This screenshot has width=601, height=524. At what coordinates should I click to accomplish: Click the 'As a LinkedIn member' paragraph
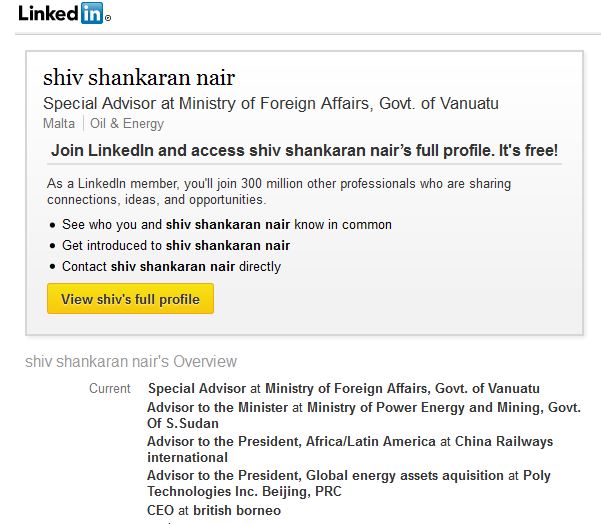pyautogui.click(x=279, y=192)
